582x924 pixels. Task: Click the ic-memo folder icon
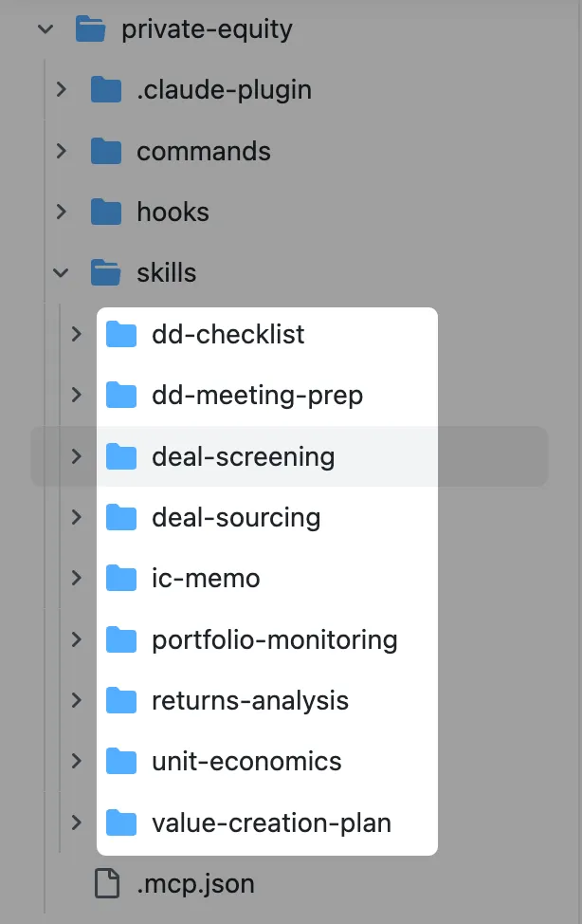pos(121,578)
